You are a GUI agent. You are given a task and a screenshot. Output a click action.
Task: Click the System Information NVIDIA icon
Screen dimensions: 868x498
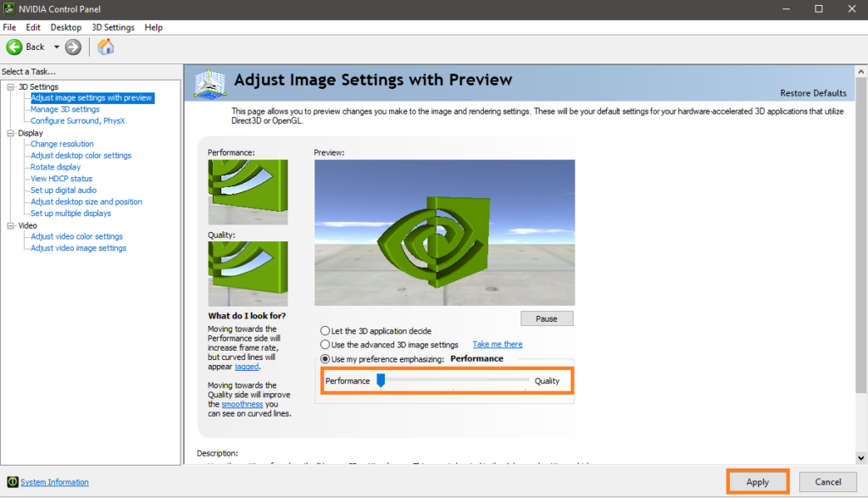click(12, 482)
